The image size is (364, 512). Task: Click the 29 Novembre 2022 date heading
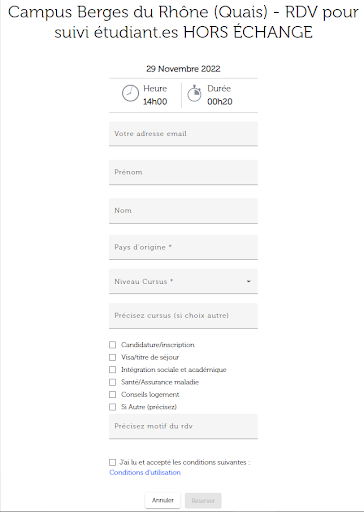(183, 69)
